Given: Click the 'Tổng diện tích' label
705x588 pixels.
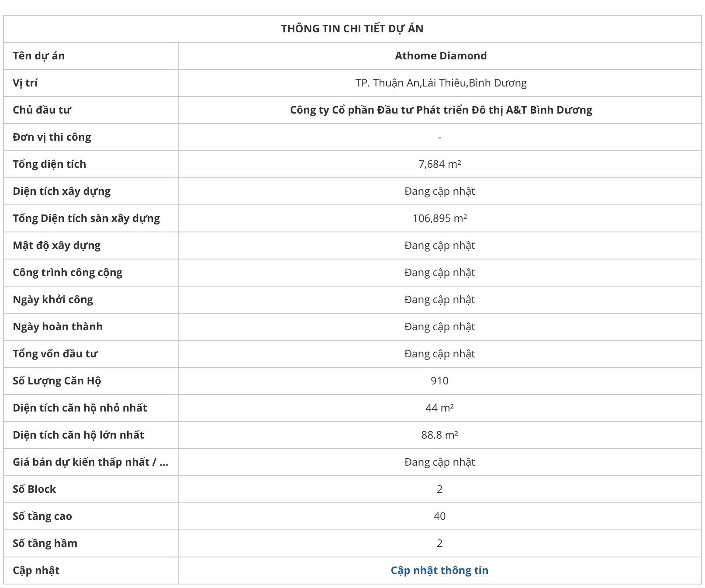Looking at the screenshot, I should [49, 164].
